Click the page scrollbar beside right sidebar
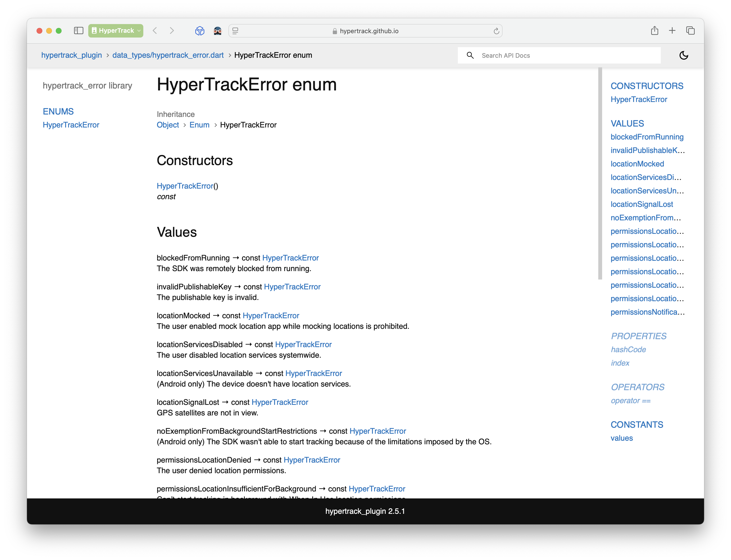The image size is (731, 560). point(600,173)
